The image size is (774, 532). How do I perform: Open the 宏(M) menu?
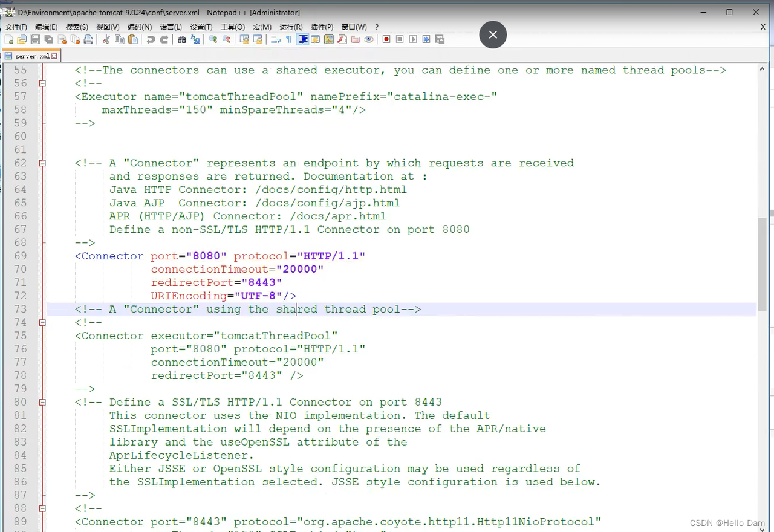point(262,27)
